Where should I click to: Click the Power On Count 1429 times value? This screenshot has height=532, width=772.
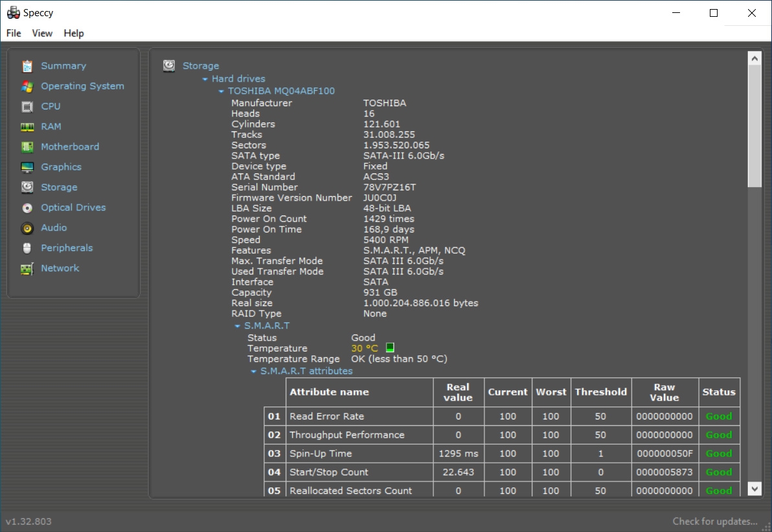389,219
